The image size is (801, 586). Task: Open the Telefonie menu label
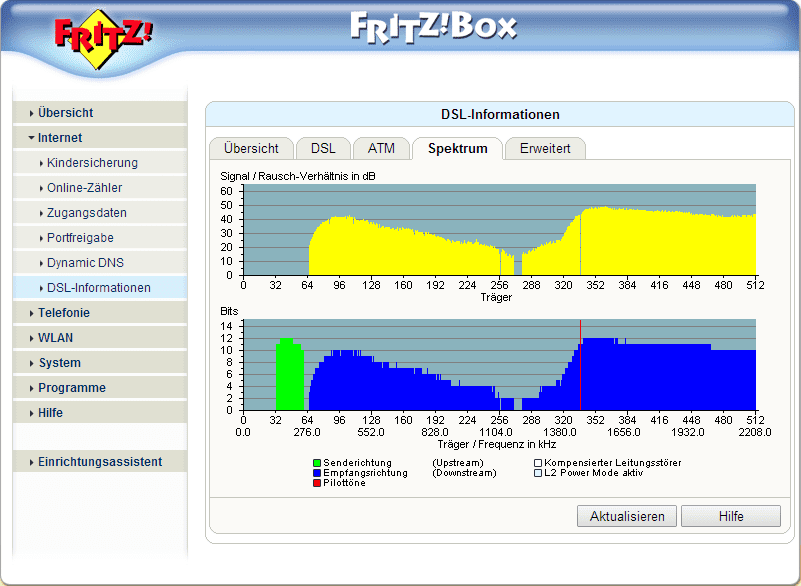[x=64, y=313]
